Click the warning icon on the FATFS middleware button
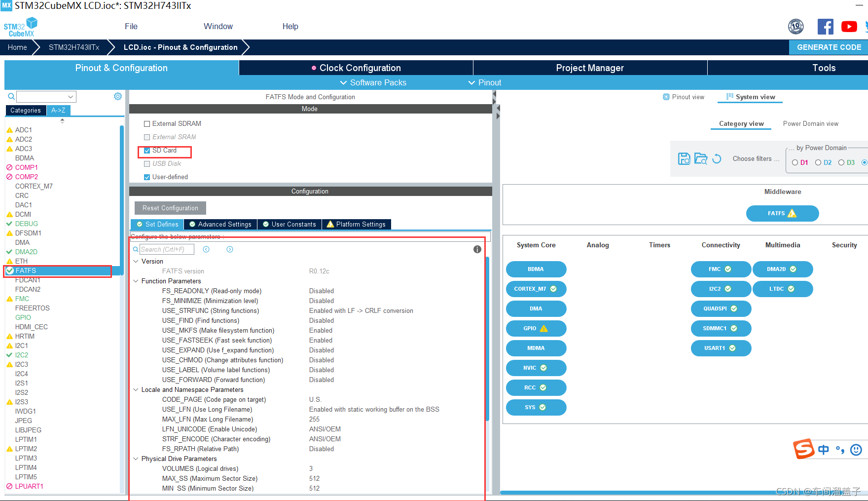This screenshot has height=501, width=868. (792, 213)
